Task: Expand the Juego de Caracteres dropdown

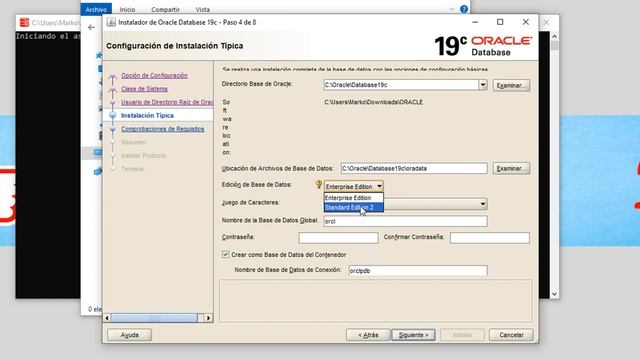Action: click(483, 204)
